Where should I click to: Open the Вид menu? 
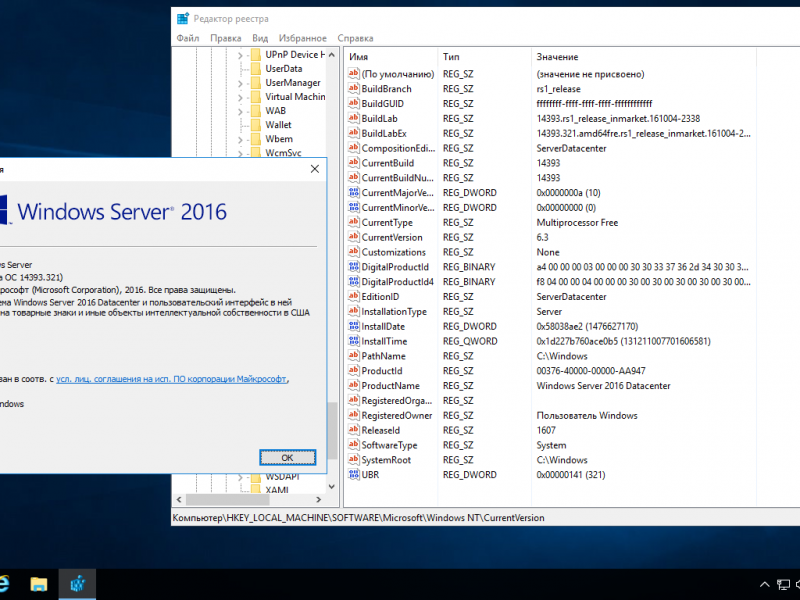tap(260, 38)
